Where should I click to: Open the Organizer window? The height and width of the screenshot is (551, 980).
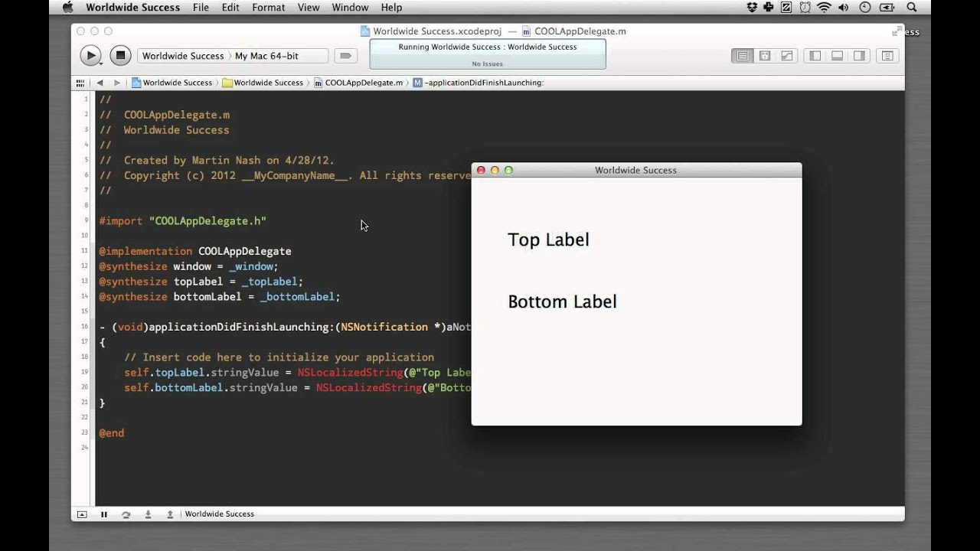tap(887, 56)
